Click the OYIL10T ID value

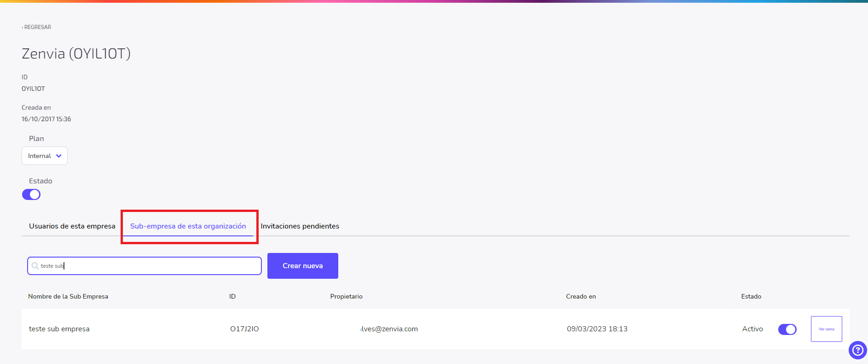[x=33, y=88]
